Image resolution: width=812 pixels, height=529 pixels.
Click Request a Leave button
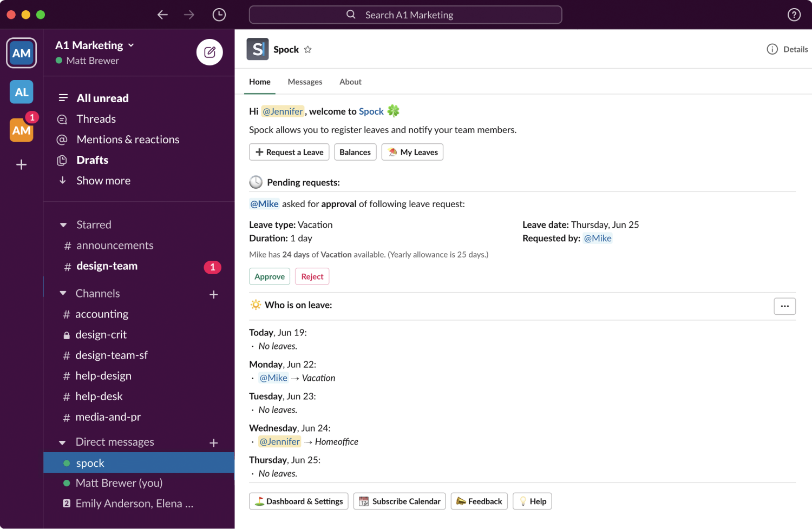point(289,152)
